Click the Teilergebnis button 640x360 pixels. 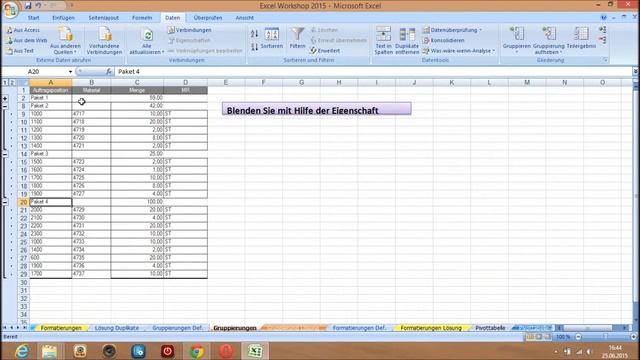click(x=581, y=38)
